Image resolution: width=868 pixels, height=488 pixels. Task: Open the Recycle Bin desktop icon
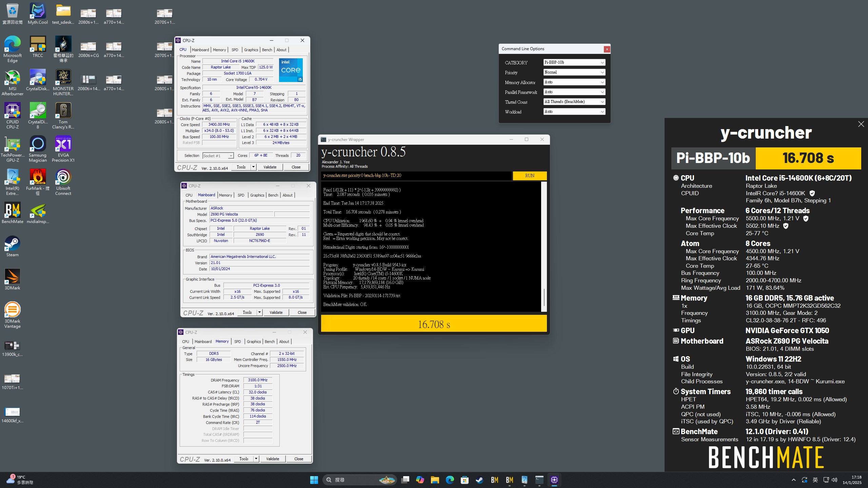click(x=12, y=14)
